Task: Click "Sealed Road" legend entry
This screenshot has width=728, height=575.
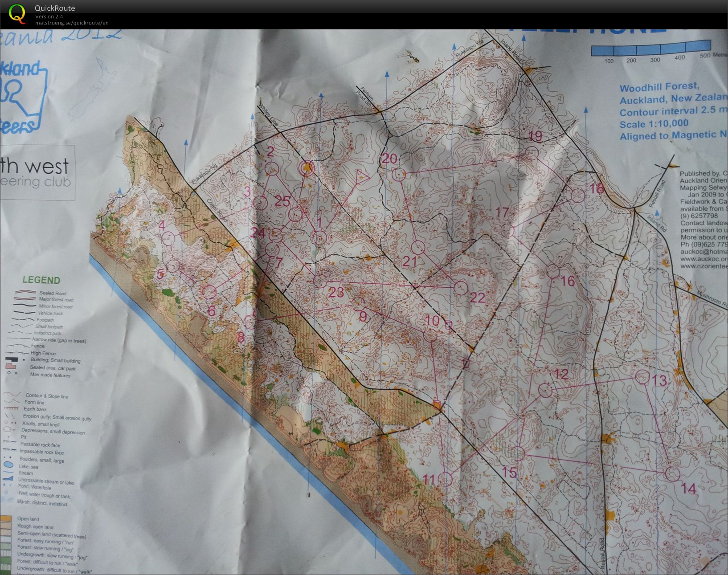Action: (53, 293)
